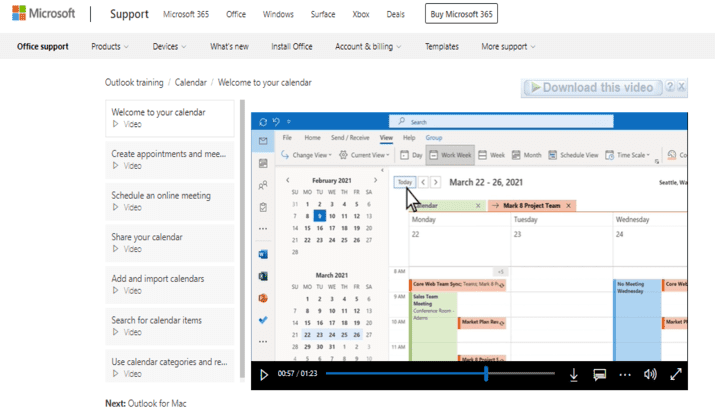Open the Help ribbon tab

pos(409,138)
